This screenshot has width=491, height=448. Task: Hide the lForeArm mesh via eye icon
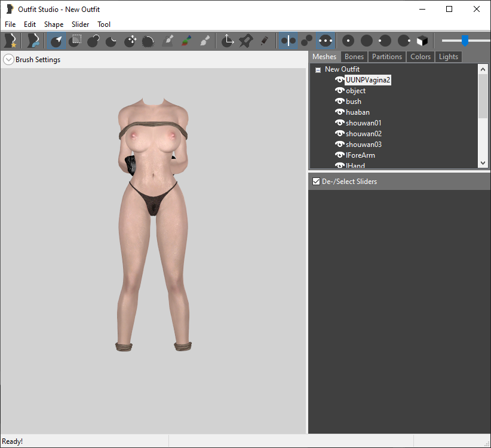[x=339, y=155]
